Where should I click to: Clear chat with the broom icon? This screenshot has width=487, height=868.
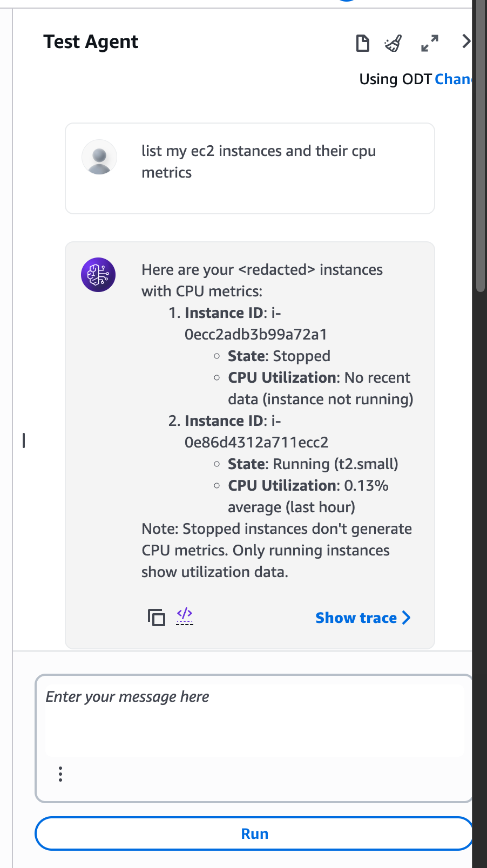click(394, 43)
